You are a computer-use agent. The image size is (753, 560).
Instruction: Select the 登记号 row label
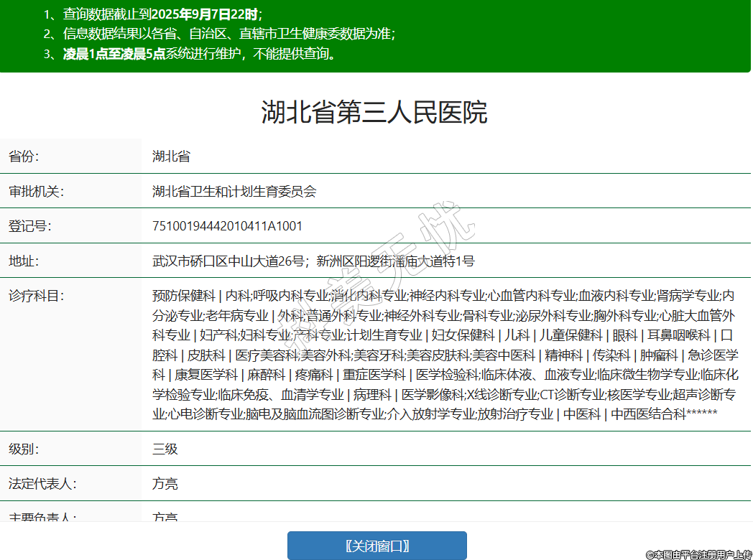pos(29,226)
